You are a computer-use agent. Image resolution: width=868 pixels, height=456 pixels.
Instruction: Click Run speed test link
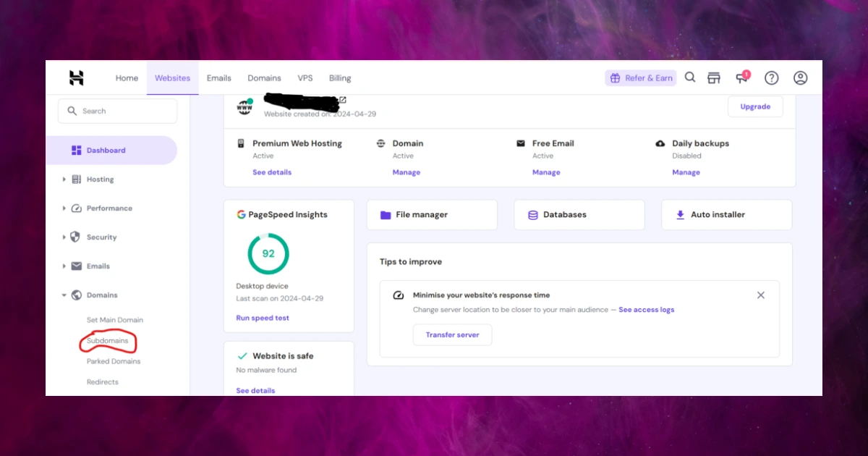click(263, 318)
